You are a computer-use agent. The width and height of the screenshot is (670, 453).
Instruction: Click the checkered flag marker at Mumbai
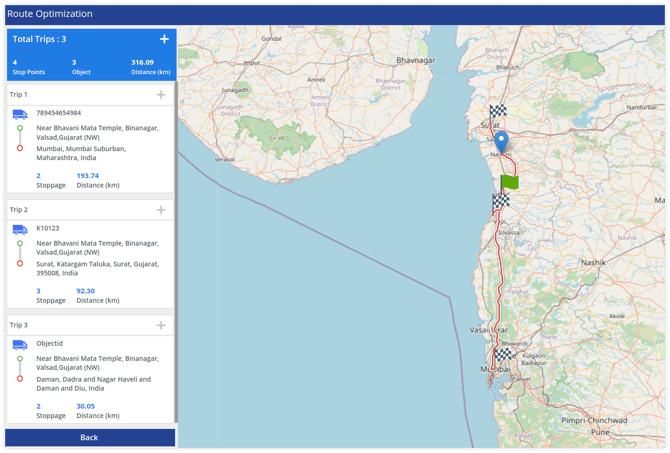[x=504, y=355]
